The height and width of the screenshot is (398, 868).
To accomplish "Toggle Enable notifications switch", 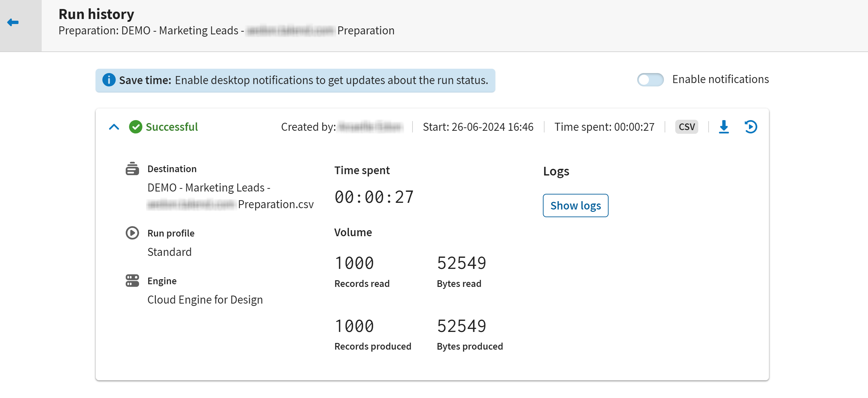I will coord(650,80).
